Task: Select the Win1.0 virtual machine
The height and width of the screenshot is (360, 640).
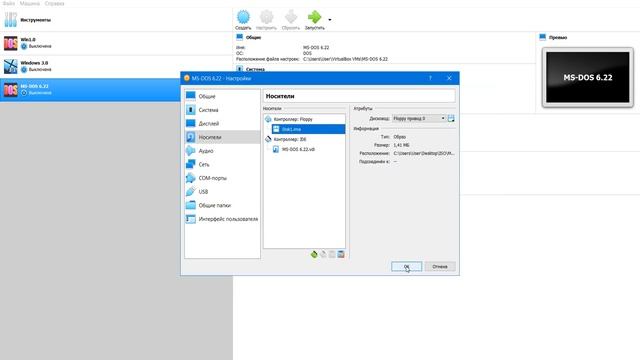Action: pyautogui.click(x=116, y=43)
